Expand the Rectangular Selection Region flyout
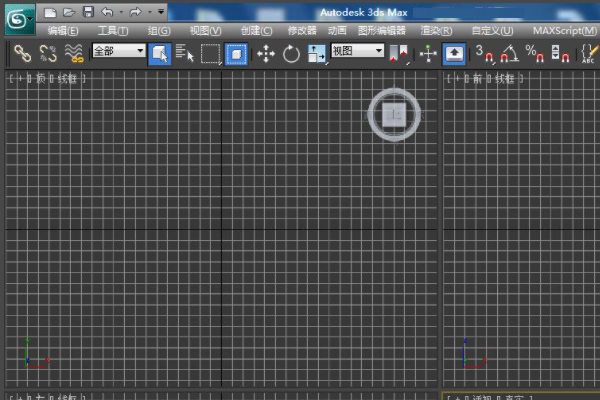600x400 pixels. [x=211, y=53]
